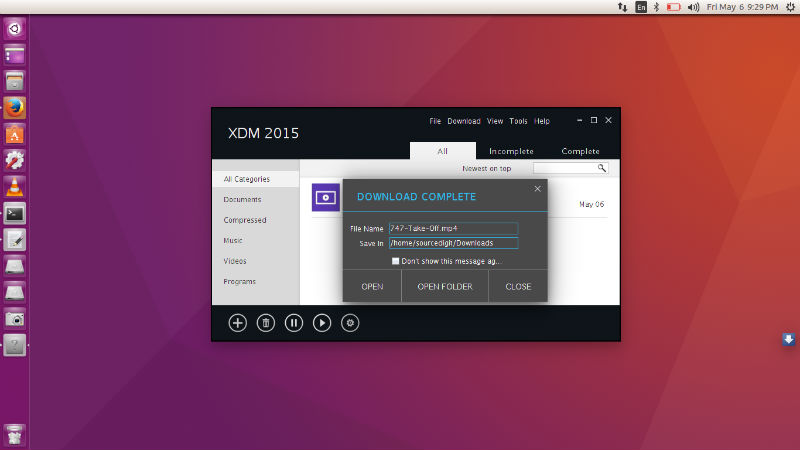Switch to the All tab

click(x=442, y=151)
